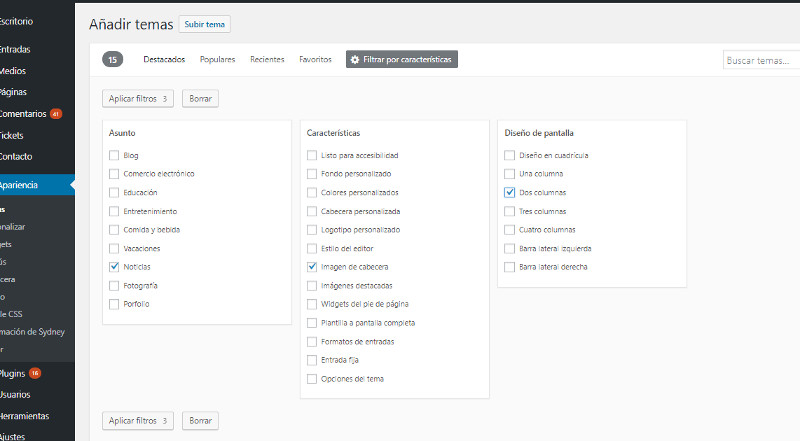Click top Aplicar filtros button
Image resolution: width=800 pixels, height=441 pixels.
[138, 99]
